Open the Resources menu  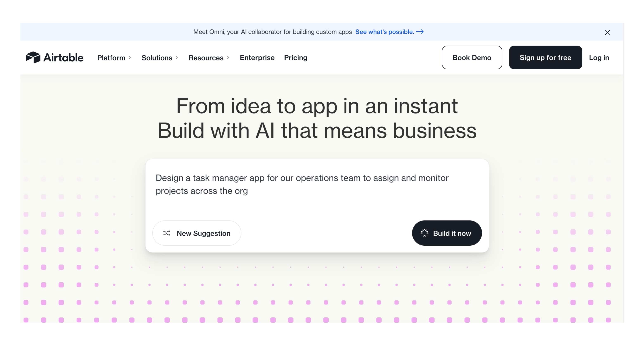[206, 58]
